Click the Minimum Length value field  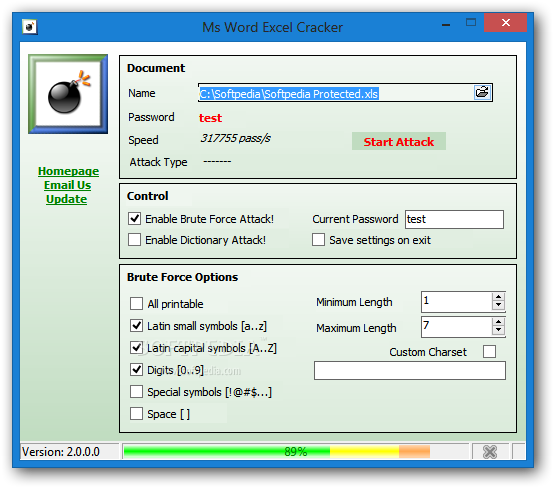coord(456,301)
